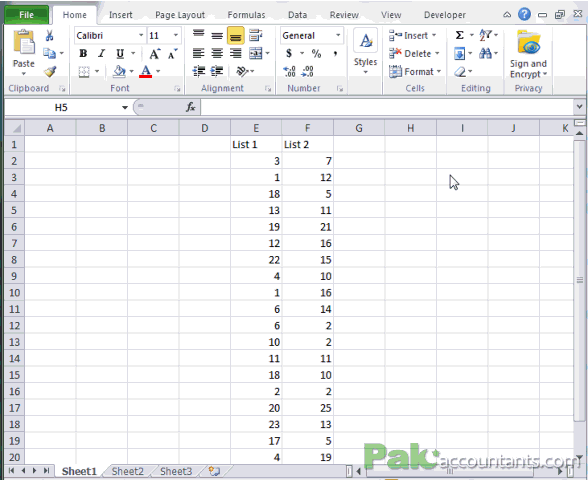Screen dimensions: 588x480
Task: Toggle Italic formatting
Action: [101, 54]
